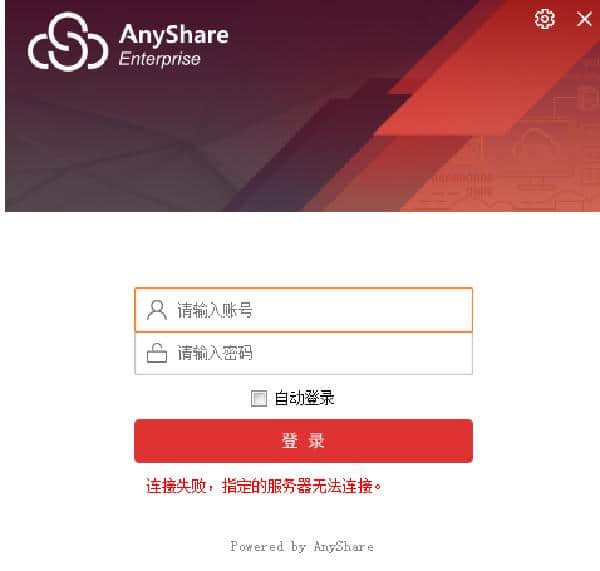600x571 pixels.
Task: Click the red 登录 login button
Action: tap(303, 441)
